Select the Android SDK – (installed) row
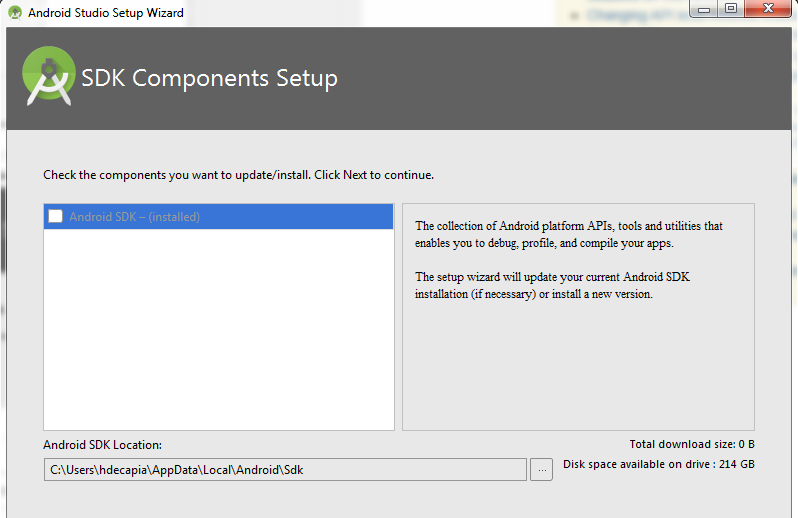 point(218,217)
